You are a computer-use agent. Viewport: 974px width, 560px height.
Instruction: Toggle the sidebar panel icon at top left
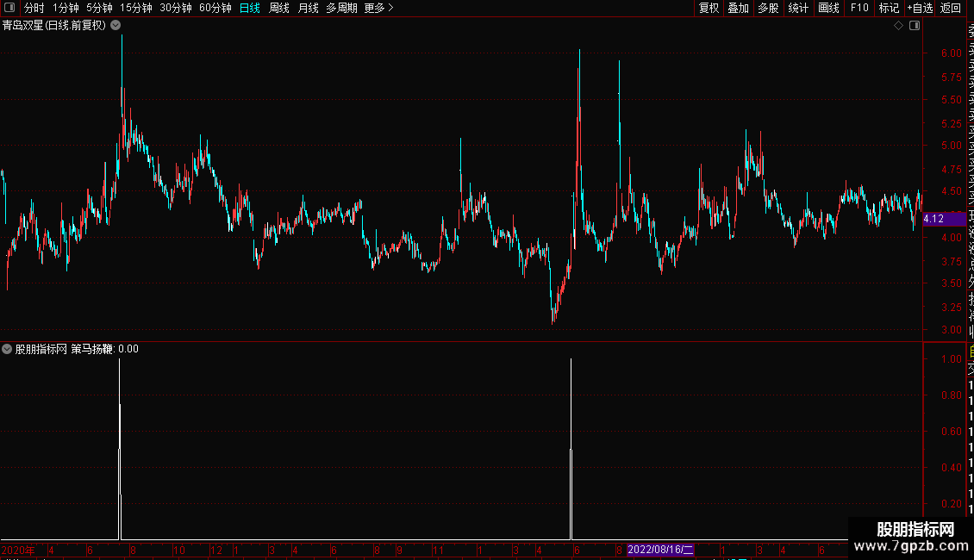point(9,8)
